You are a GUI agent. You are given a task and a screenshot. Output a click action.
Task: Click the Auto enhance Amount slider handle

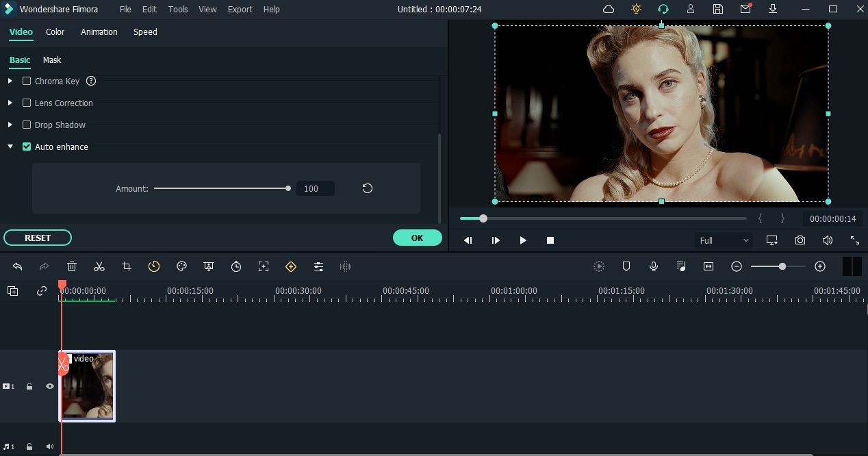[288, 188]
